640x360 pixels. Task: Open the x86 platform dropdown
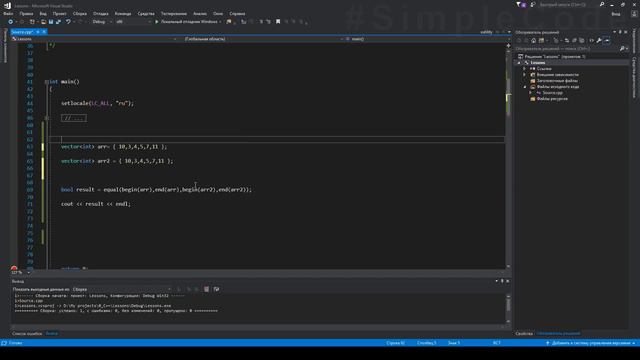[x=133, y=22]
